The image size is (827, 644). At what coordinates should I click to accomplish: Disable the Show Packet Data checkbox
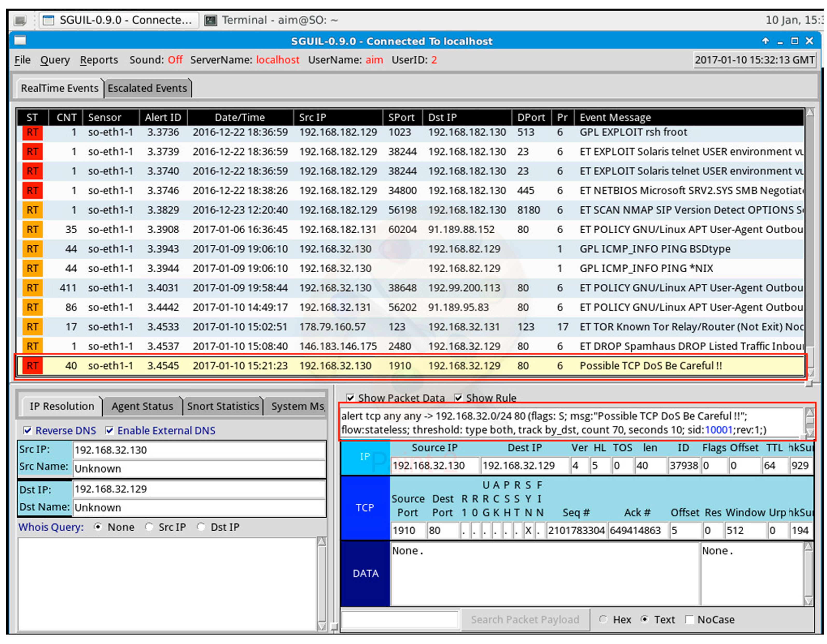coord(351,398)
